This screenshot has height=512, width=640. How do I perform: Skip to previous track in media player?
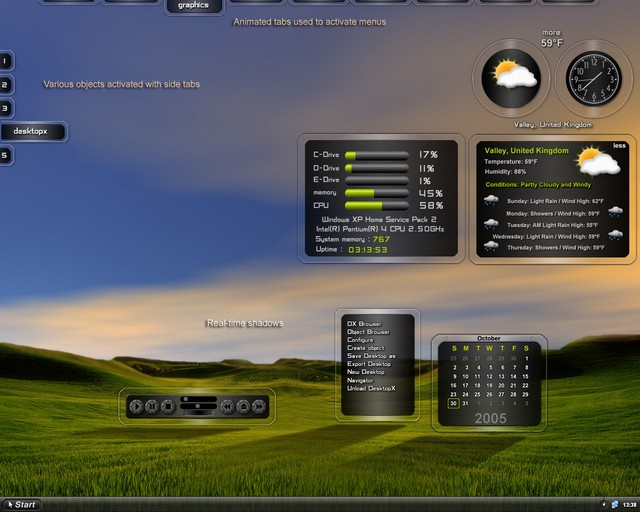tap(227, 406)
